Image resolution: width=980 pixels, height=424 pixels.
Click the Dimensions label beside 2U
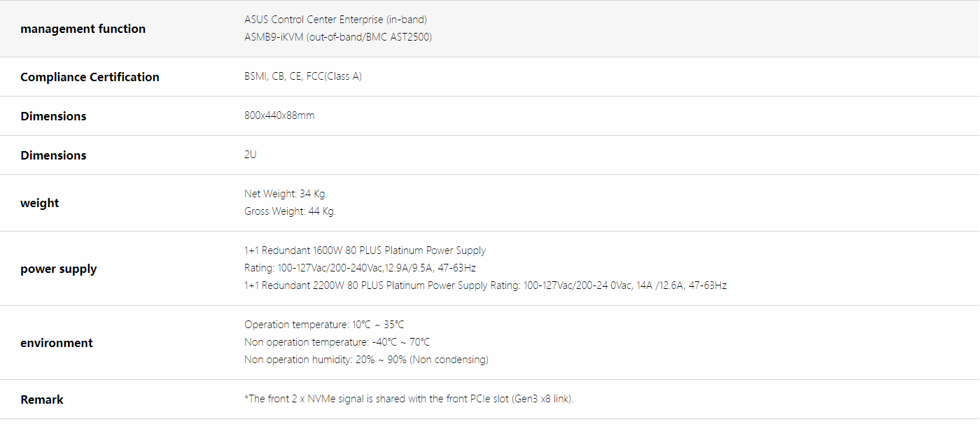point(53,155)
